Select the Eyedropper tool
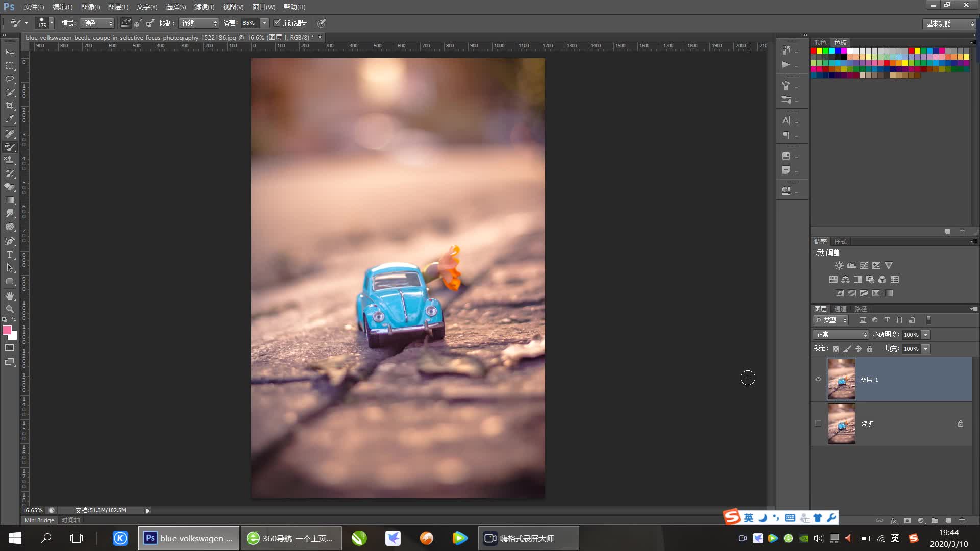The image size is (980, 551). point(10,119)
